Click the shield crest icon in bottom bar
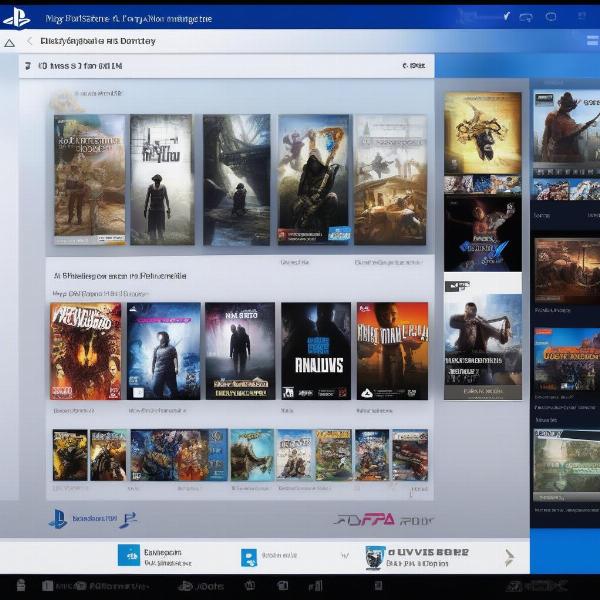This screenshot has width=600, height=600. (x=375, y=558)
